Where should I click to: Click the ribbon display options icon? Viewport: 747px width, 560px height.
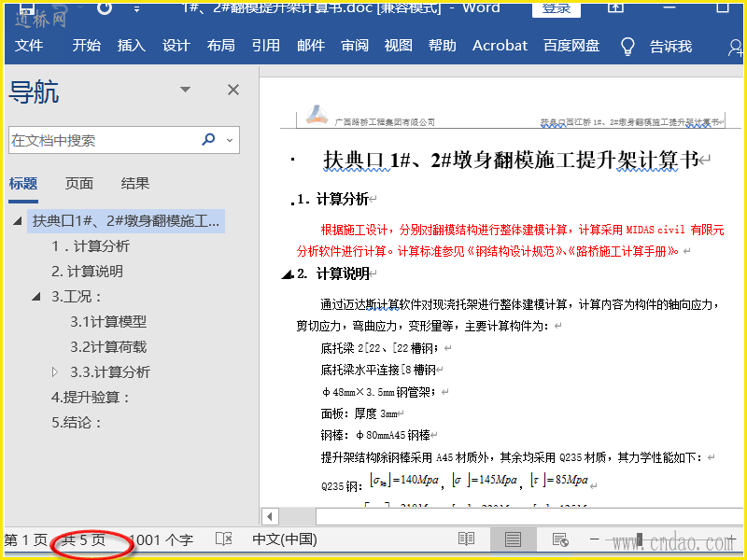616,7
